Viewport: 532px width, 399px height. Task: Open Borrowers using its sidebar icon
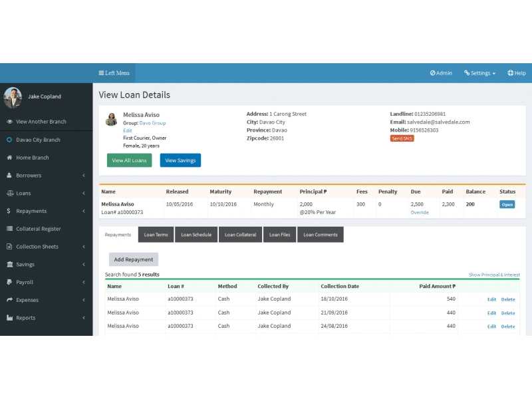click(x=8, y=176)
